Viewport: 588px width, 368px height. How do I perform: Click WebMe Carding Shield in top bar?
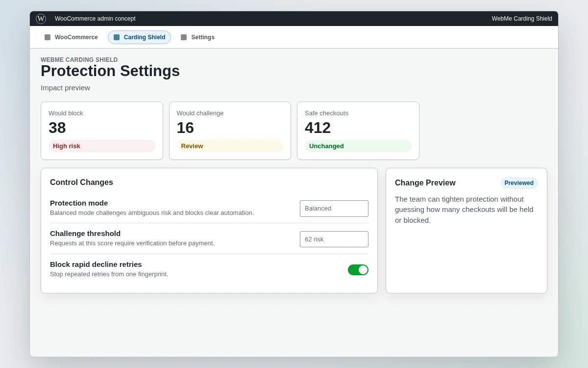tap(522, 19)
